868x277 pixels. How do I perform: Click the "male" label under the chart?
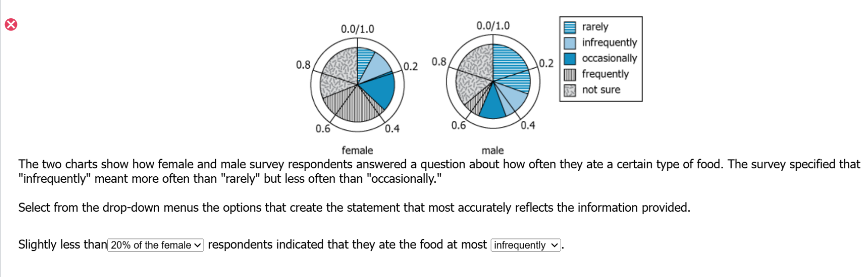(493, 150)
